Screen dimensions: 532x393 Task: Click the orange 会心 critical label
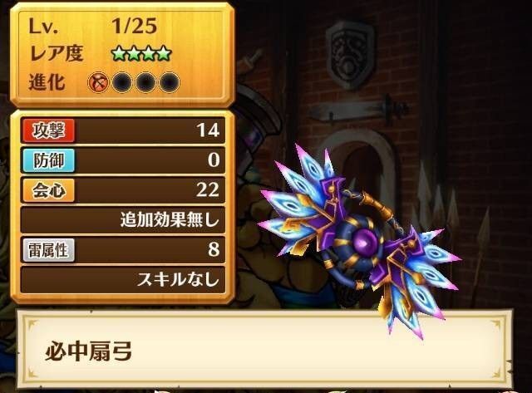coord(48,190)
